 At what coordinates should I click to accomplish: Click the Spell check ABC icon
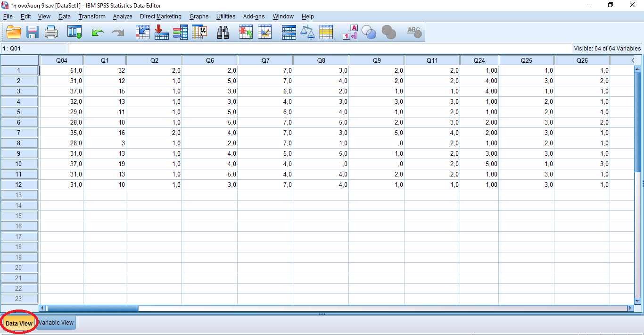point(414,32)
